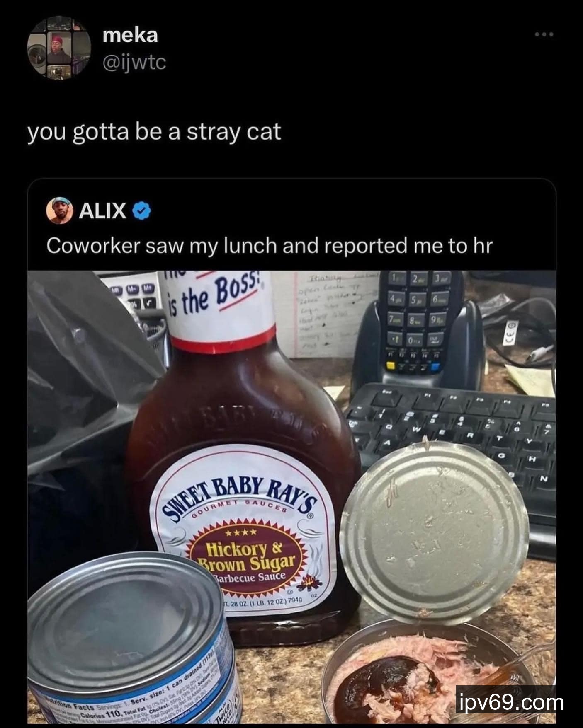Open quoted tweet text about coworker and HR

click(x=269, y=246)
